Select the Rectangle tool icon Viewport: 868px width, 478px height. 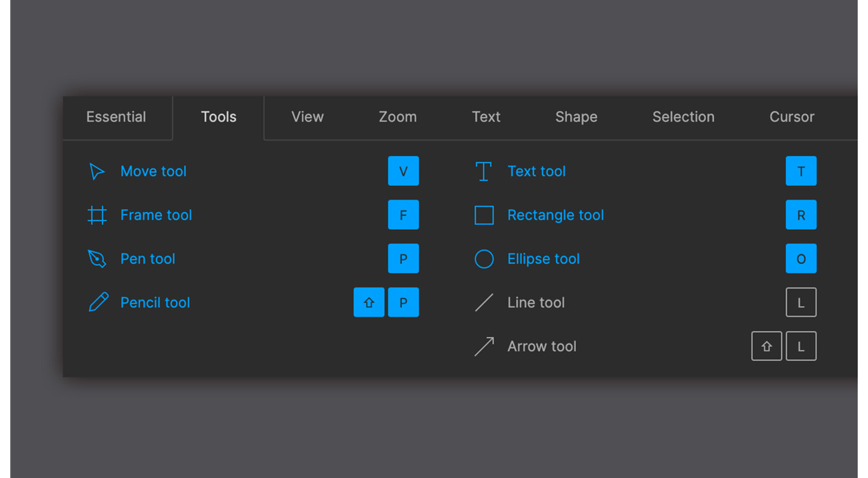[x=484, y=215]
